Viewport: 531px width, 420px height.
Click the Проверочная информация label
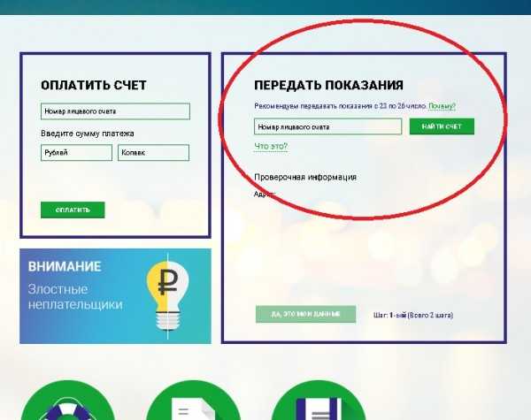pos(305,178)
